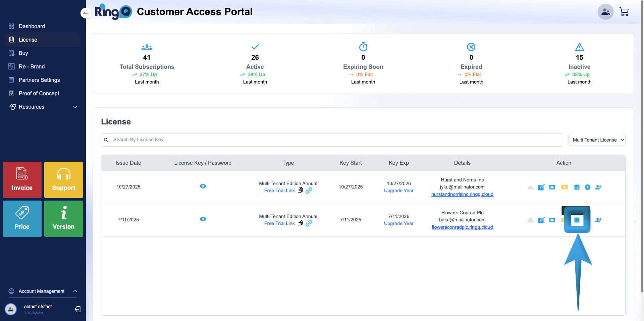644x321 pixels.
Task: Click add user icon for Flowers Conrad Plc
Action: [598, 220]
